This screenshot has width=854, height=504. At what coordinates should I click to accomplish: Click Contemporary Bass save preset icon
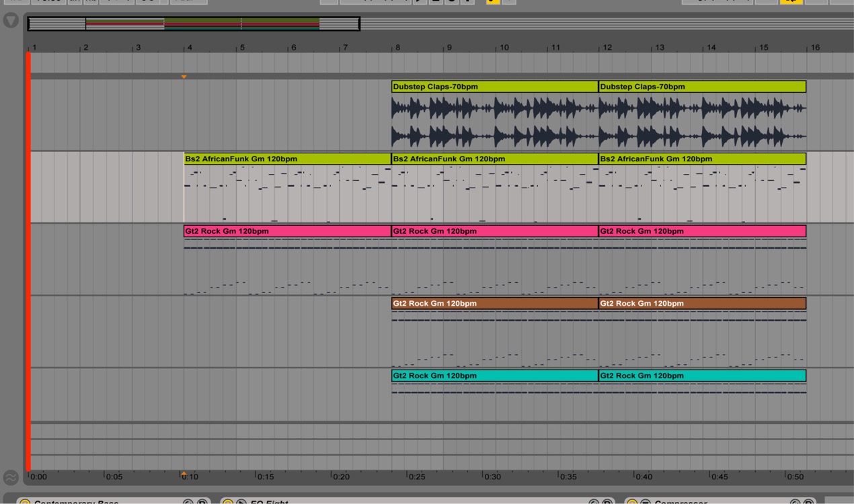tap(202, 501)
